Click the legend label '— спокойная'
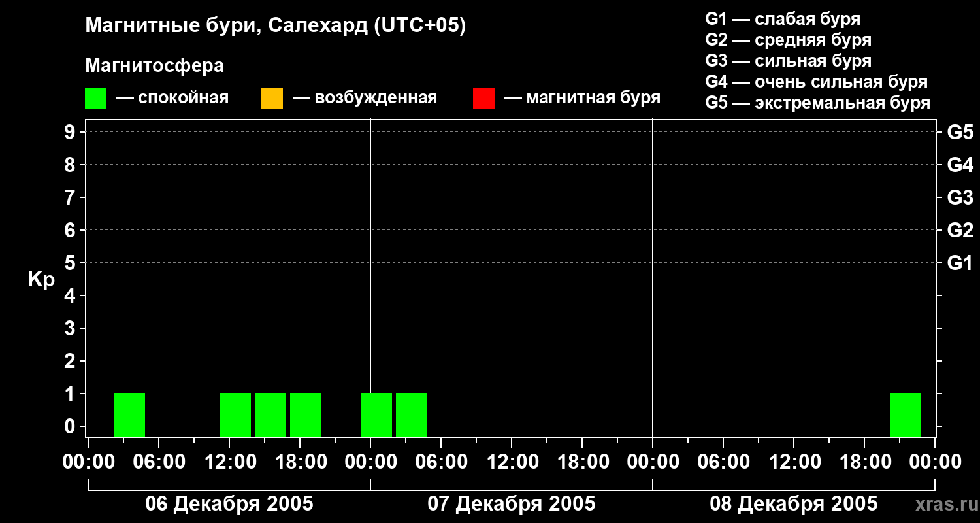The height and width of the screenshot is (523, 980). coord(172,98)
